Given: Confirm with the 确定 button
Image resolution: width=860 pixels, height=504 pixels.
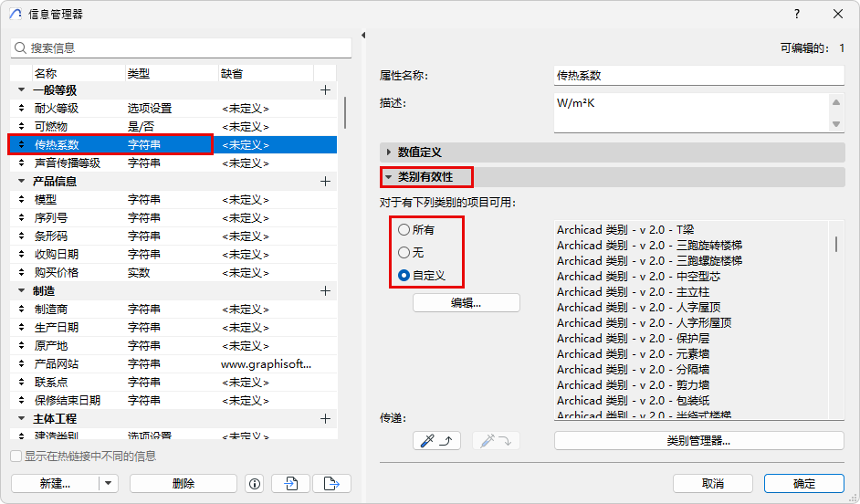Looking at the screenshot, I should click(804, 484).
